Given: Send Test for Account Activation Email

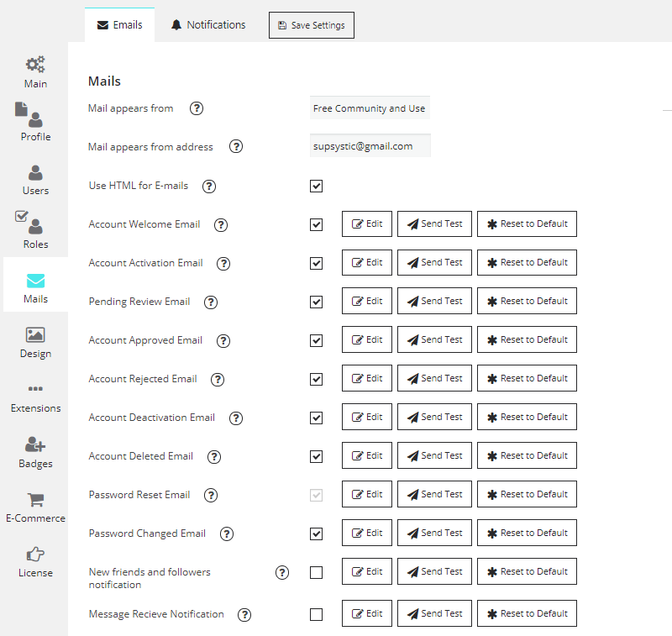Looking at the screenshot, I should [x=434, y=262].
